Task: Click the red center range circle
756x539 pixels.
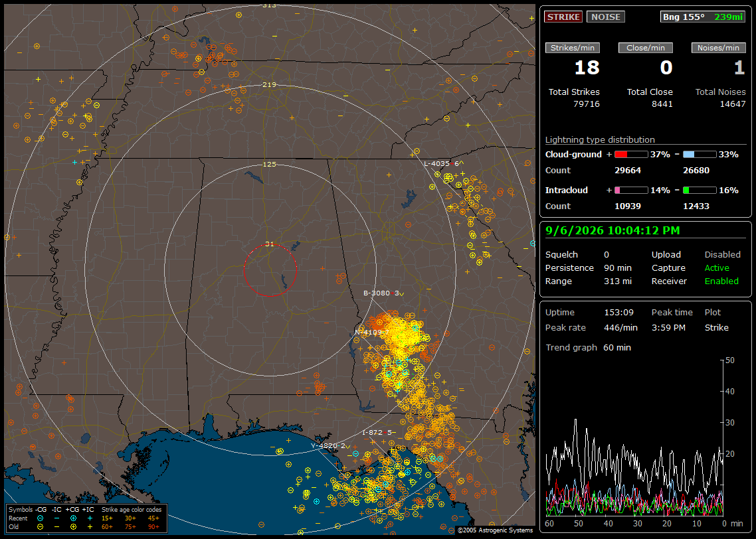Action: [270, 269]
